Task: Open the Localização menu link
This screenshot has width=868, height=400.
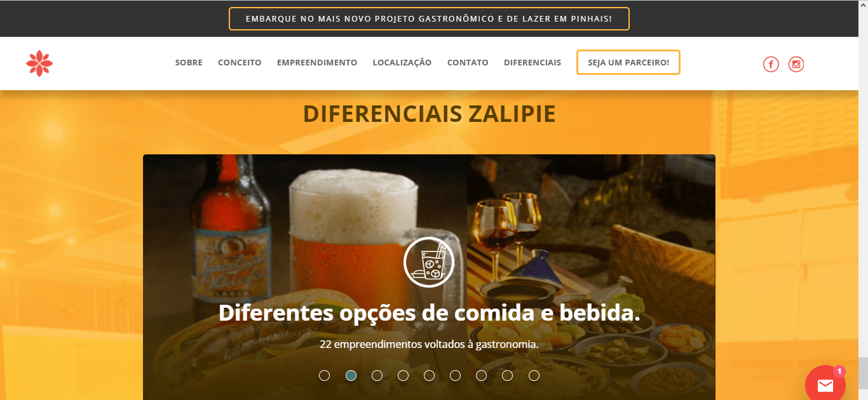Action: 402,62
